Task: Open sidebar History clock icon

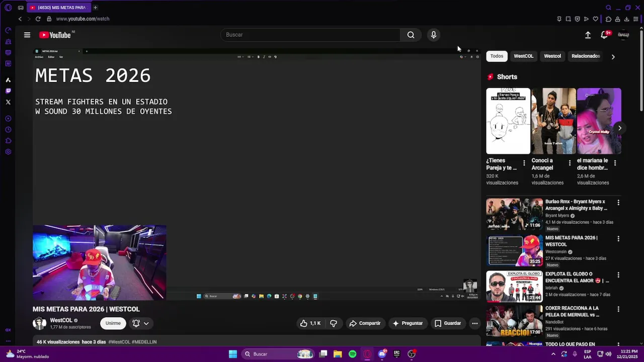Action: pyautogui.click(x=8, y=130)
